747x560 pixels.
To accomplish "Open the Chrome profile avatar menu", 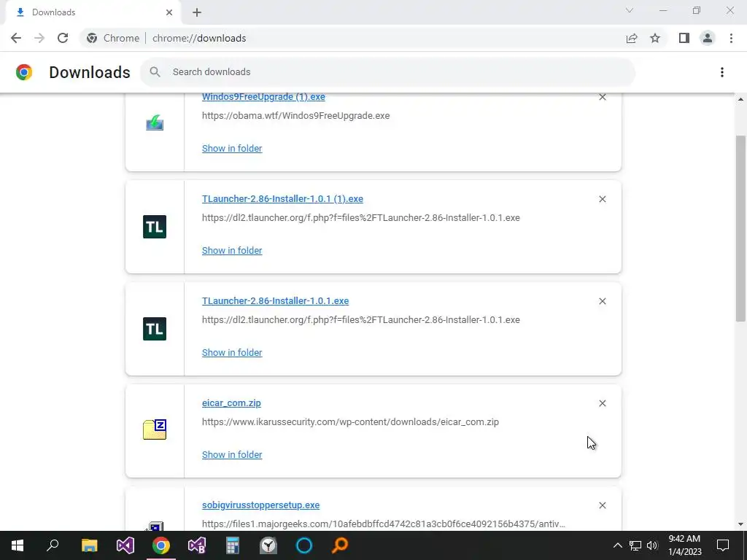I will click(x=708, y=38).
